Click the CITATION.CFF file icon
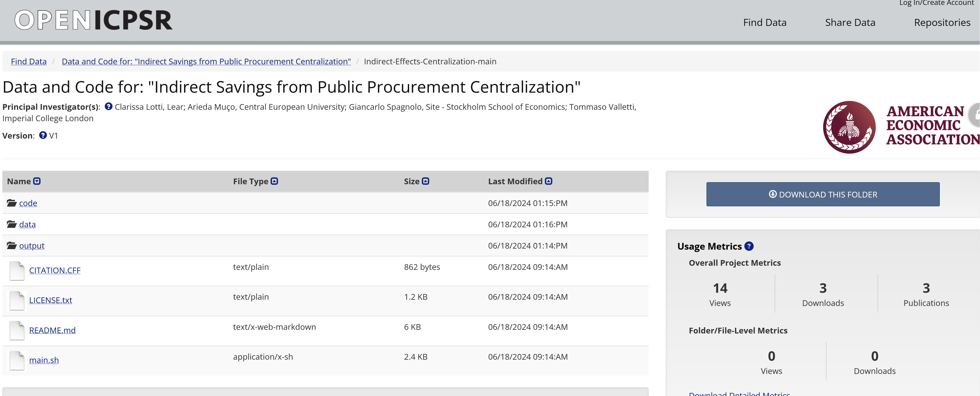The image size is (980, 396). 17,271
